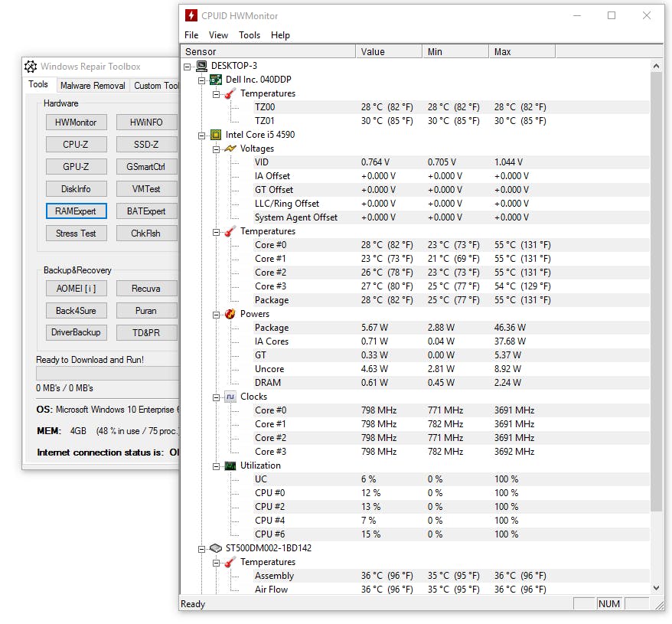Click the Sensor column header

pos(269,51)
